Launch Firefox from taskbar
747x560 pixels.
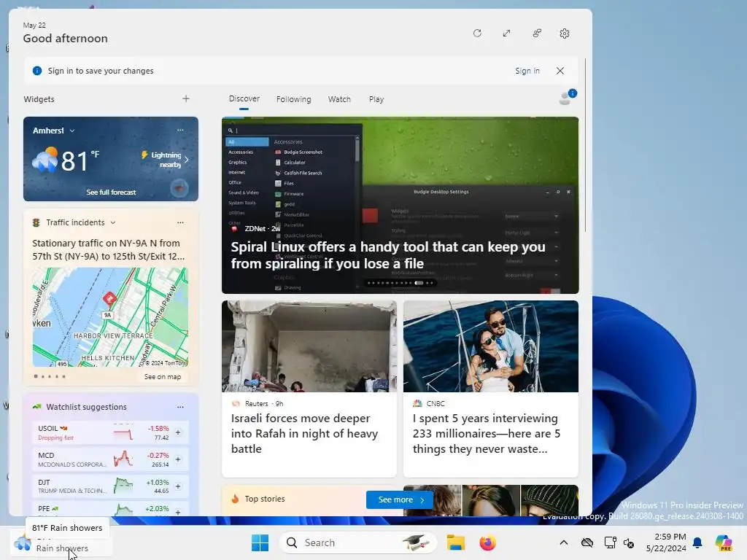click(x=487, y=542)
